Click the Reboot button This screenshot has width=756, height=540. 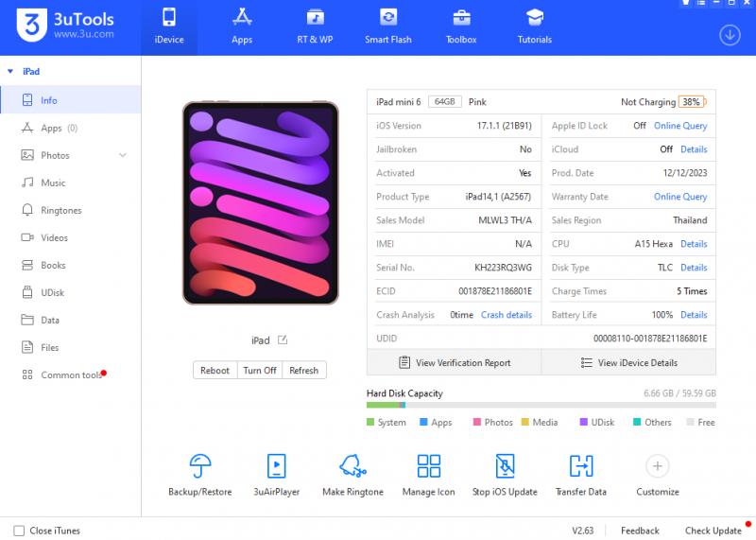click(215, 371)
